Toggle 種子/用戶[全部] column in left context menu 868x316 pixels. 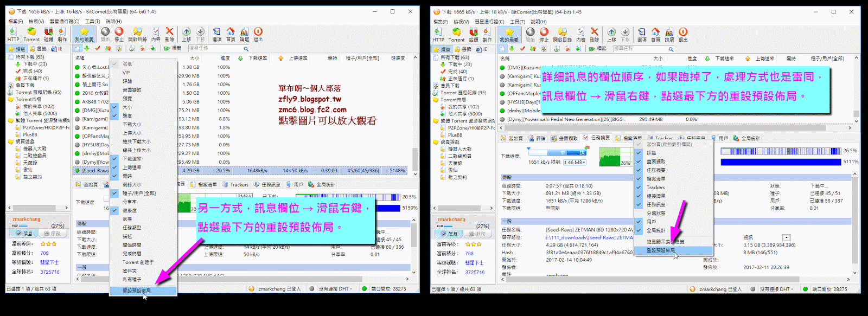tap(143, 193)
